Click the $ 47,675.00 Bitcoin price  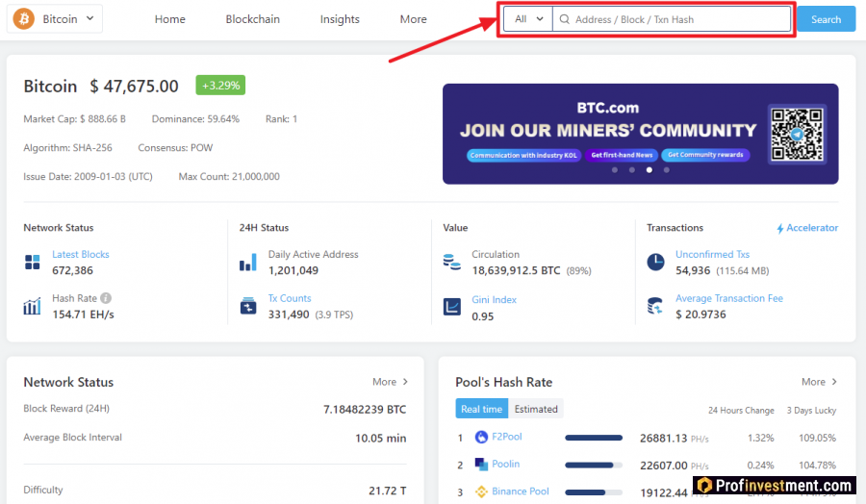134,87
